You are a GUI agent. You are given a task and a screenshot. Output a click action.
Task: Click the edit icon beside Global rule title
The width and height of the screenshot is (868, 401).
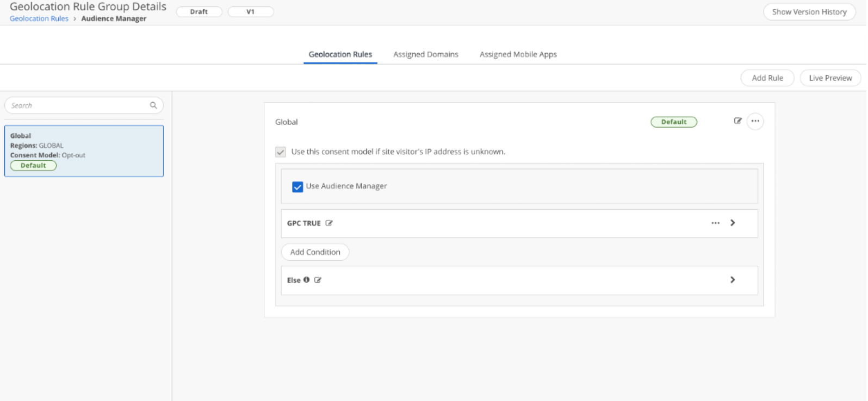737,121
